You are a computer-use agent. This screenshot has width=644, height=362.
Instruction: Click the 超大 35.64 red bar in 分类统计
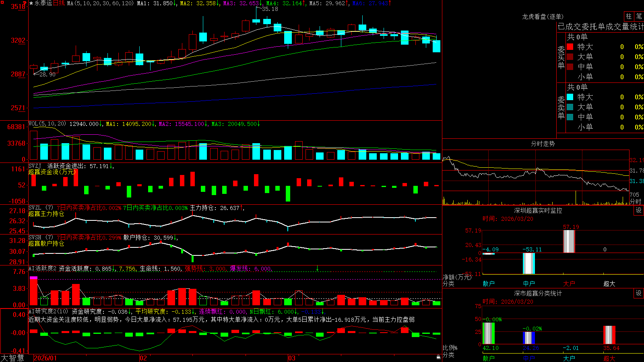coord(609,335)
